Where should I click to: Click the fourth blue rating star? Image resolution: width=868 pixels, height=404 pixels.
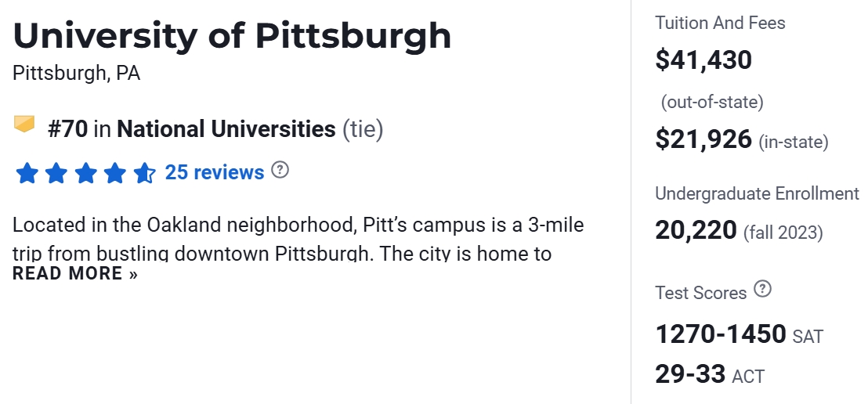point(115,173)
